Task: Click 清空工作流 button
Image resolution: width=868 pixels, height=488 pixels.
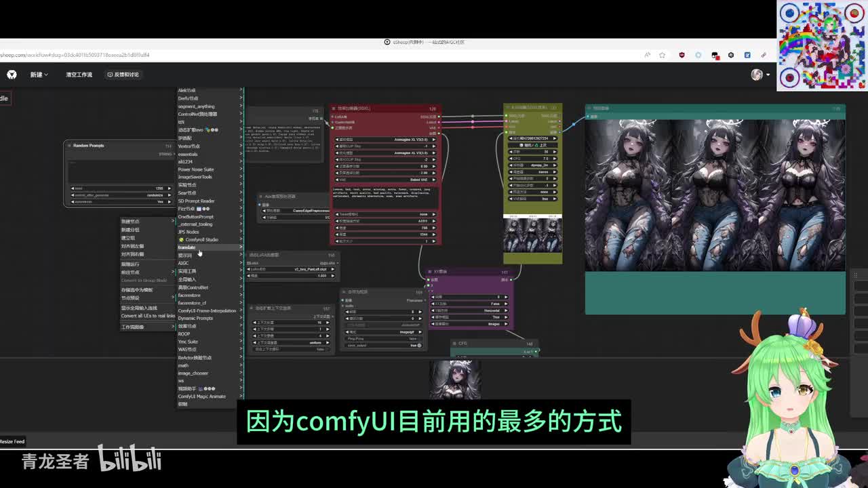Action: (x=79, y=75)
